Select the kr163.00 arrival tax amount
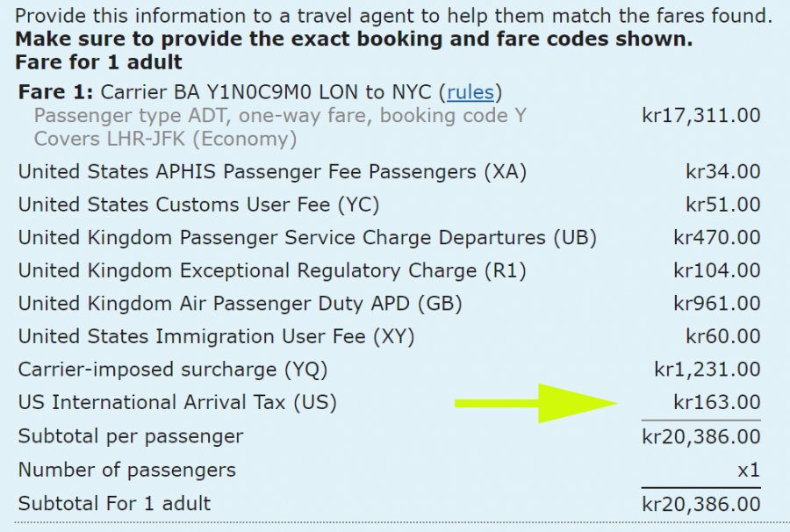The width and height of the screenshot is (790, 532). pos(716,402)
